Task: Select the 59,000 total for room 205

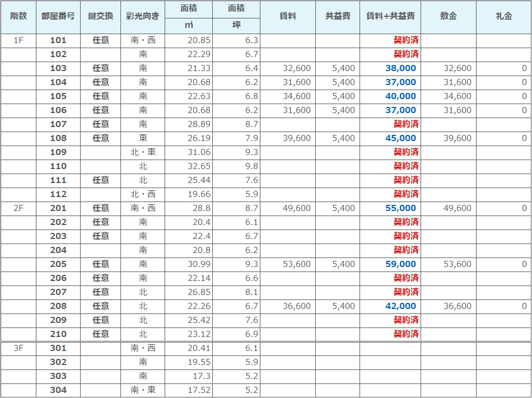Action: coord(400,264)
